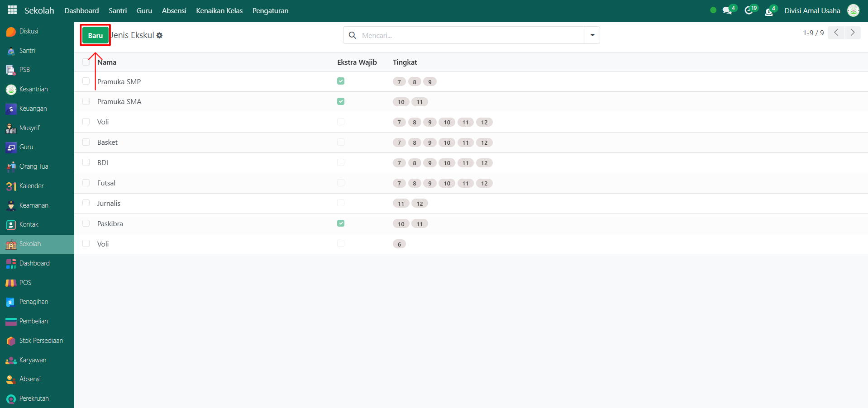
Task: Open the Absensi top menu
Action: 174,11
